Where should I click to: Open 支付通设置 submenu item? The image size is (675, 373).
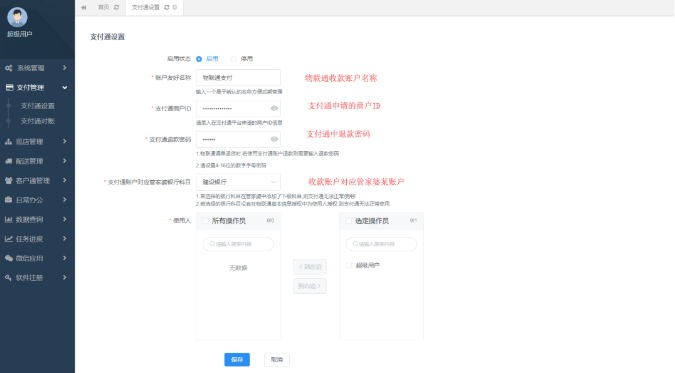coord(37,106)
